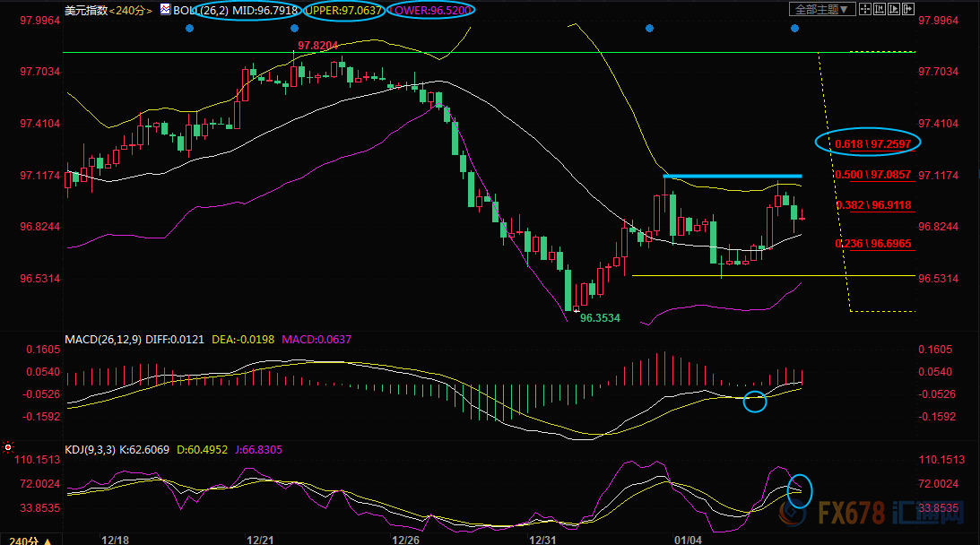This screenshot has height=545, width=980.
Task: Click the thick blue horizontal resistance line
Action: pyautogui.click(x=732, y=176)
